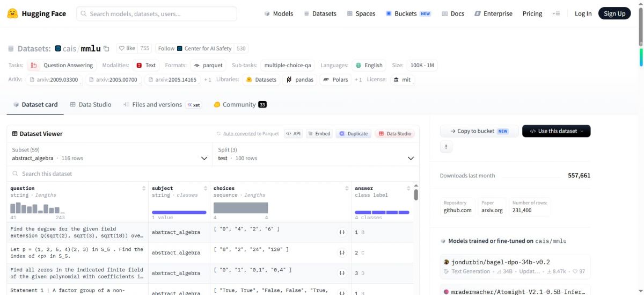Viewport: 644px width, 295px height.
Task: Open row details for third row choices
Action: (x=342, y=273)
